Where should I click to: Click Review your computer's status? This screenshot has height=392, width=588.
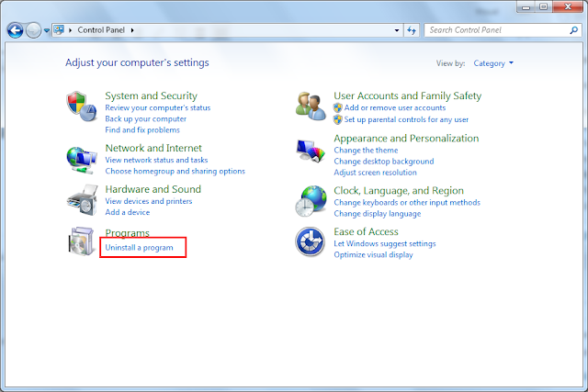tap(158, 108)
